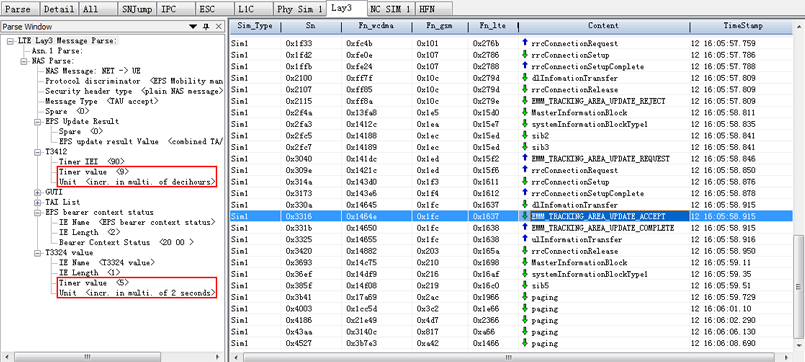This screenshot has height=362, width=805.
Task: Expand the TAI List node
Action: click(x=37, y=202)
